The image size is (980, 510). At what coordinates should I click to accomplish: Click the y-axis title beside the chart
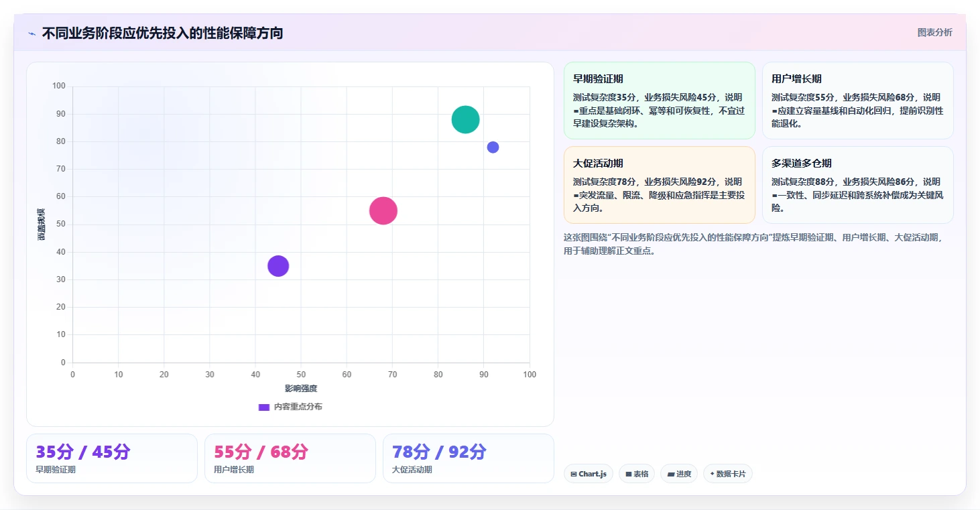42,225
